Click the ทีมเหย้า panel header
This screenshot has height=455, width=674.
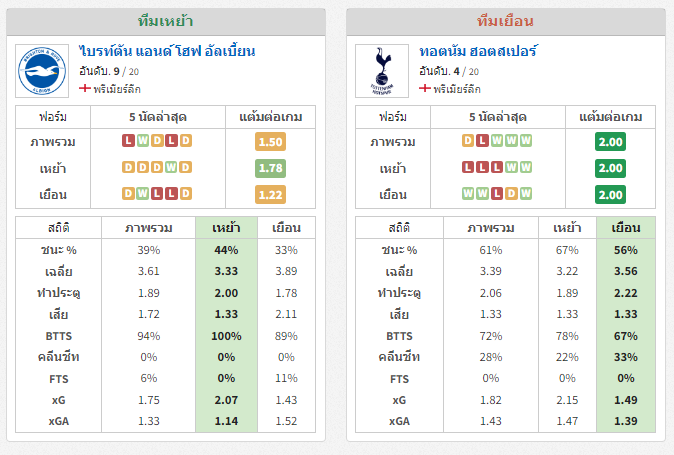pyautogui.click(x=166, y=21)
